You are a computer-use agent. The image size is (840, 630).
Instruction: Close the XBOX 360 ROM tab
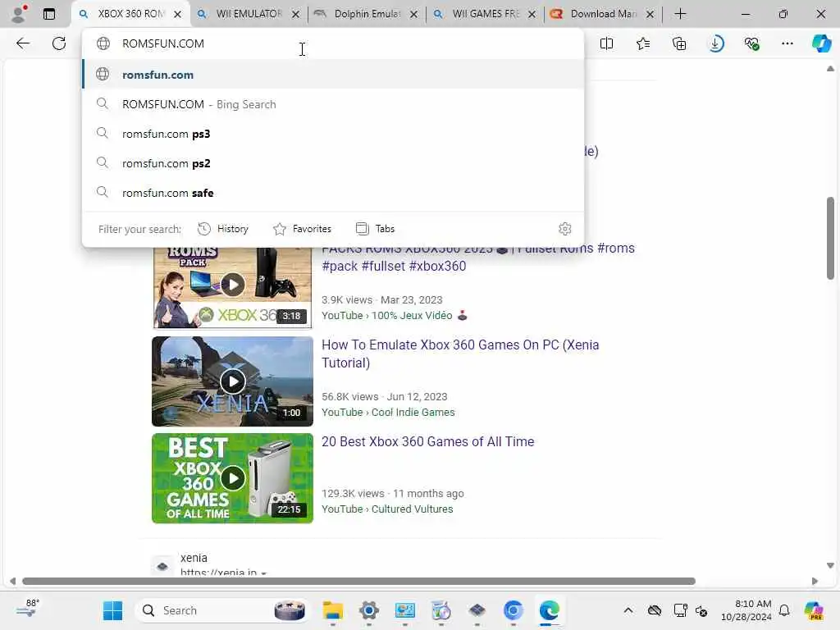click(178, 15)
